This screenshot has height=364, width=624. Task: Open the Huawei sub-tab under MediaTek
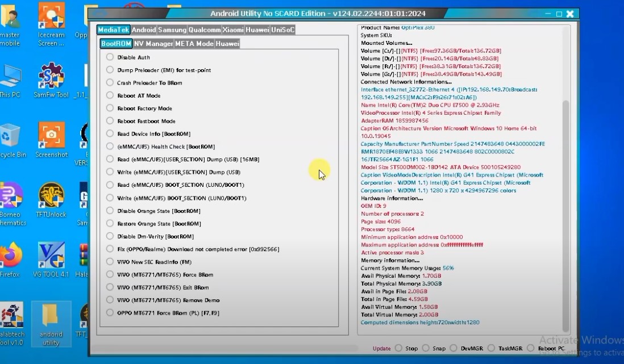click(227, 43)
